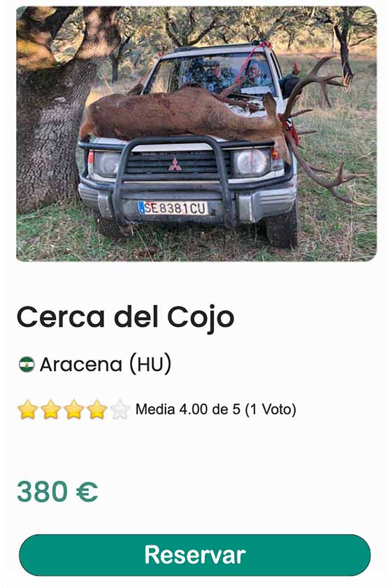Click the Media 4.00 de 5 rating text
This screenshot has width=388, height=588.
[187, 409]
